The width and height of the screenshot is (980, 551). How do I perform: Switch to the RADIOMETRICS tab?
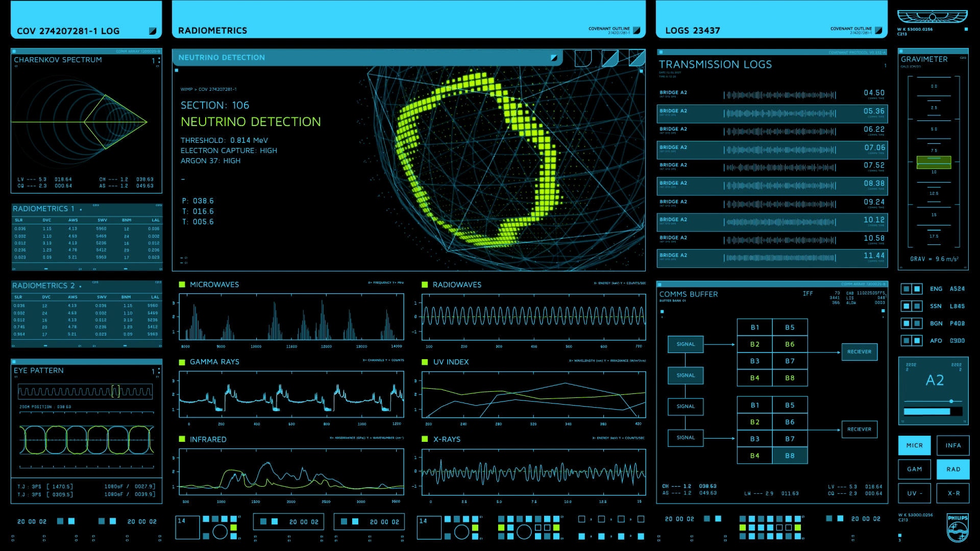pos(409,20)
